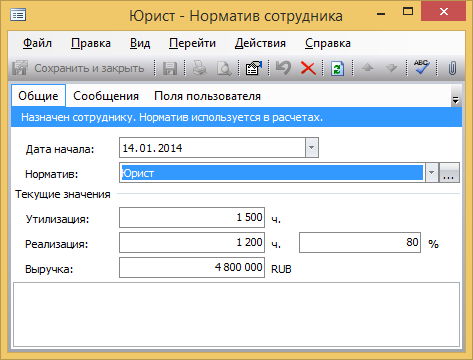Open the Дата начала date dropdown
The height and width of the screenshot is (360, 473).
click(x=312, y=147)
